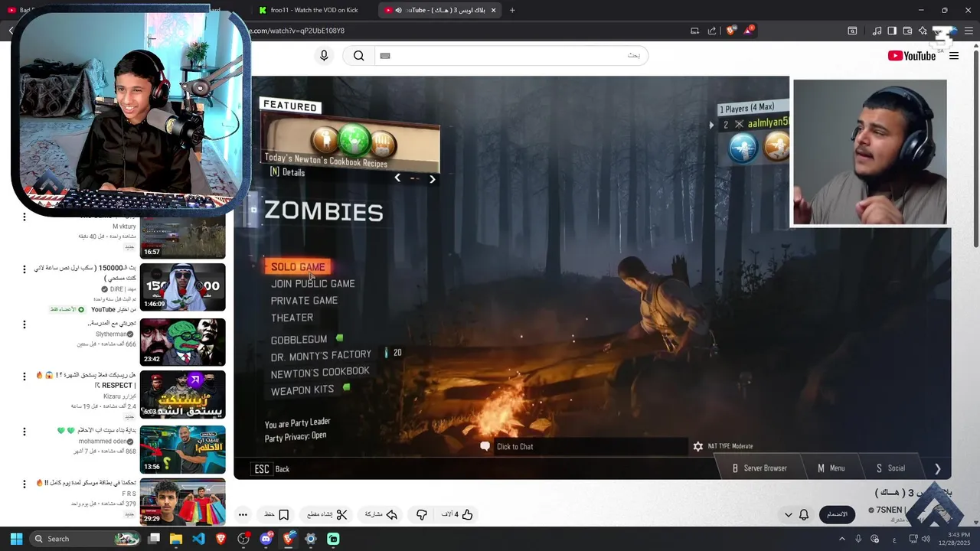This screenshot has height=551, width=980.
Task: Open the Brave browser main menu
Action: click(969, 31)
